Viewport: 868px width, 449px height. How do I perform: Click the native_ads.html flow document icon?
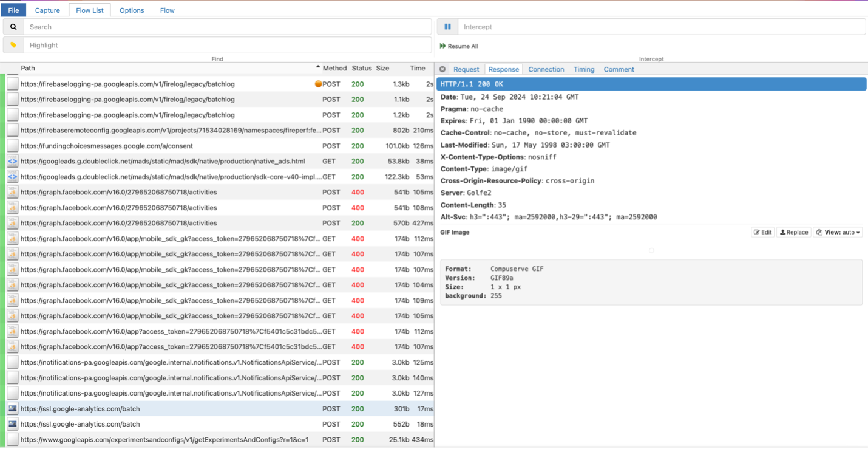[x=12, y=161]
